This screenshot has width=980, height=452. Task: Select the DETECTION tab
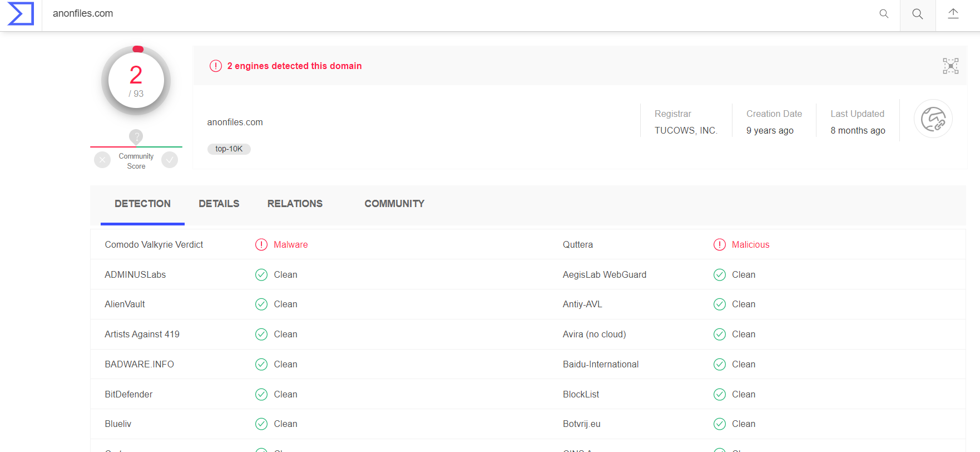[x=142, y=204]
